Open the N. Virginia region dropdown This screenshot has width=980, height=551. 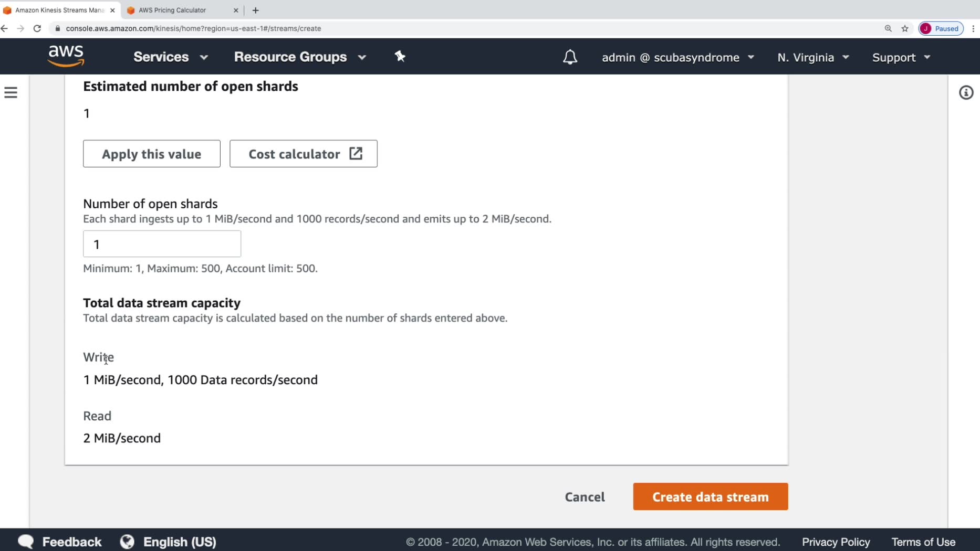[813, 57]
